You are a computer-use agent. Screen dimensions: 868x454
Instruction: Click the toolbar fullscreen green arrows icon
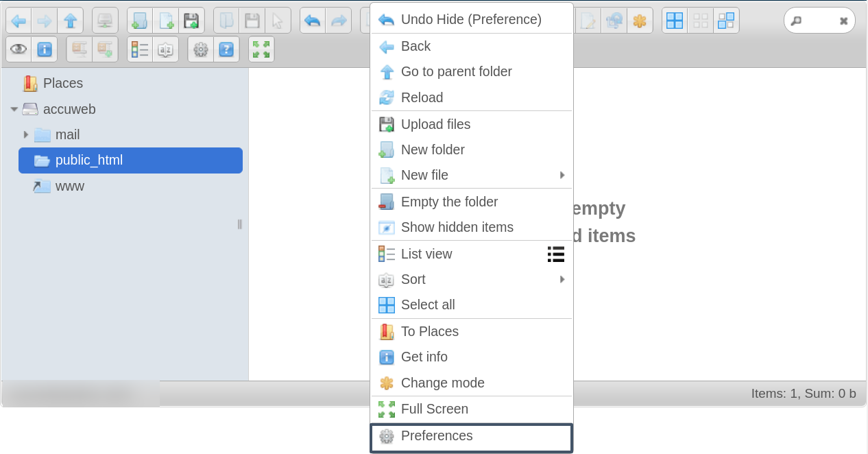[261, 49]
